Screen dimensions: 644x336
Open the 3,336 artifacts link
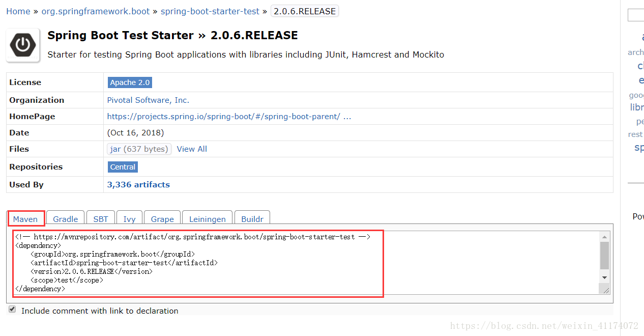[x=138, y=185]
